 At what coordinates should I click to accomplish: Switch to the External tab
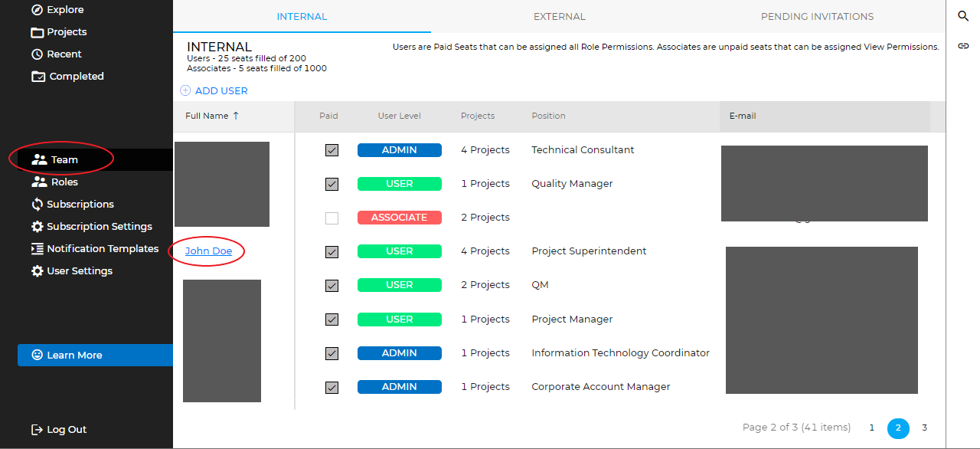(x=559, y=16)
